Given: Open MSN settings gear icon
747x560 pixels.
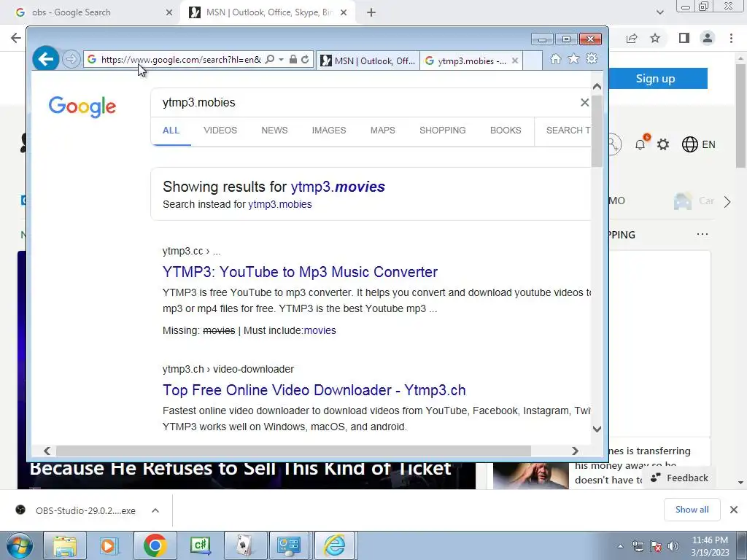Looking at the screenshot, I should [663, 144].
